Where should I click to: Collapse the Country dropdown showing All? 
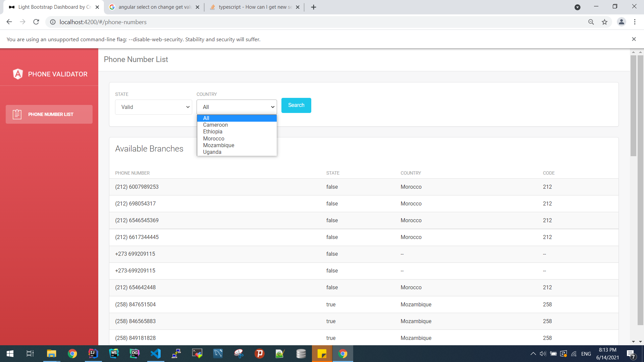pos(236,107)
